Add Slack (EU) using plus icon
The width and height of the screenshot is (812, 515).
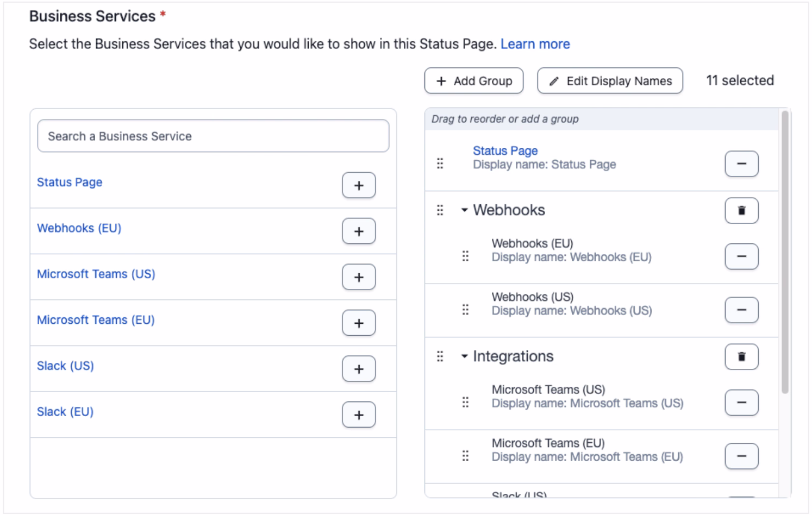point(358,415)
